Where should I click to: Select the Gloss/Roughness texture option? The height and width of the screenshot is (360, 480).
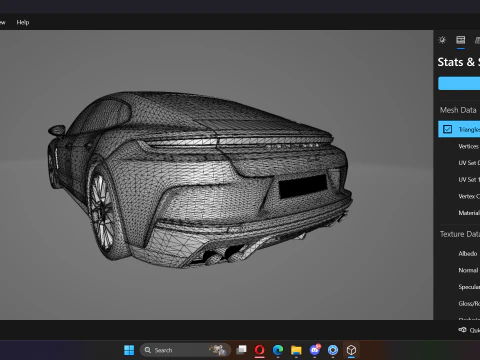click(469, 303)
